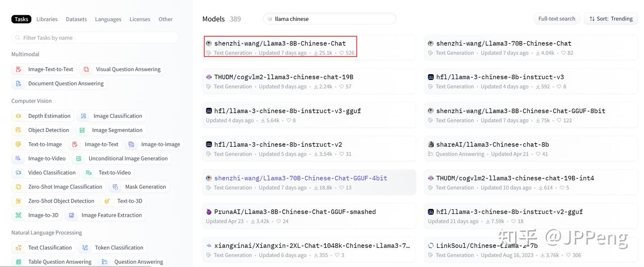Click the Full-text search button

557,19
